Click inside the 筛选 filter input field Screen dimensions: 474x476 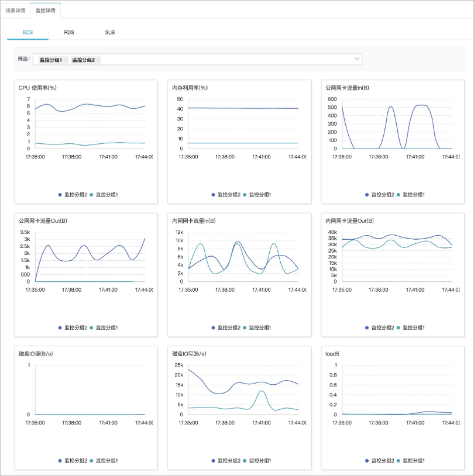coord(197,60)
